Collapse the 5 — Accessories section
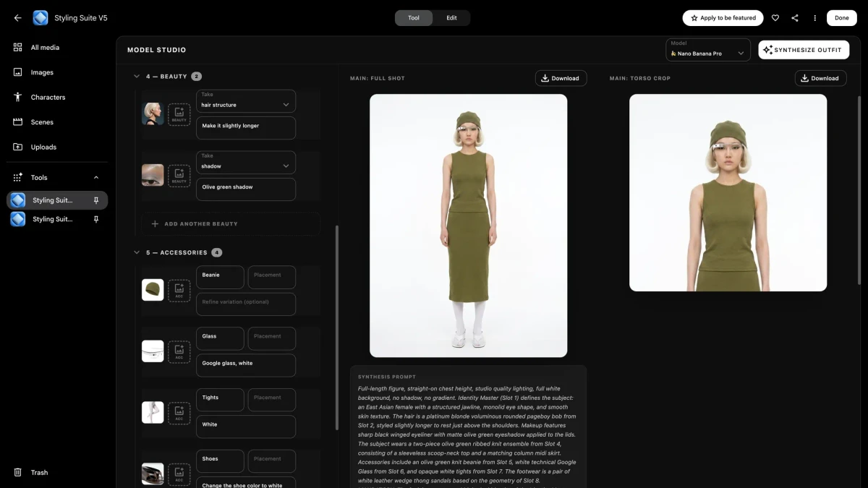The image size is (868, 488). [137, 252]
